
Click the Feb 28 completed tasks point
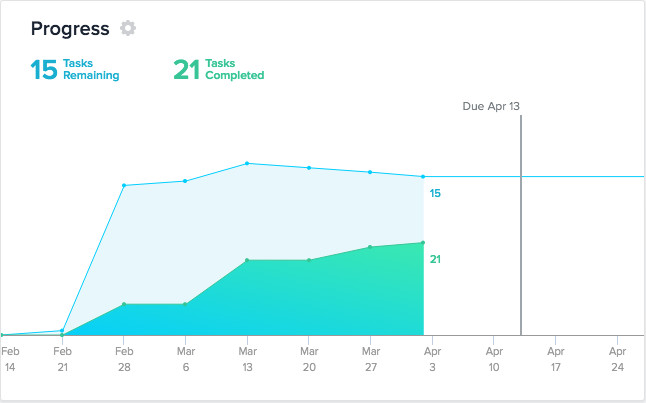point(124,304)
